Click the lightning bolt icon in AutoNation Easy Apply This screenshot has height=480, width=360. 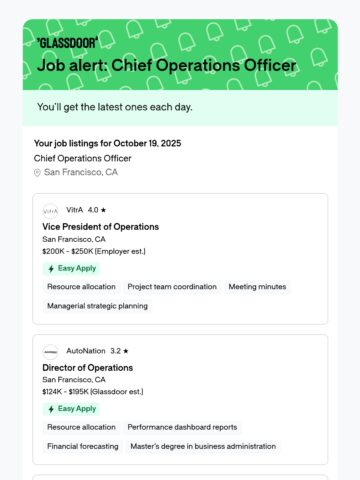[x=51, y=409]
